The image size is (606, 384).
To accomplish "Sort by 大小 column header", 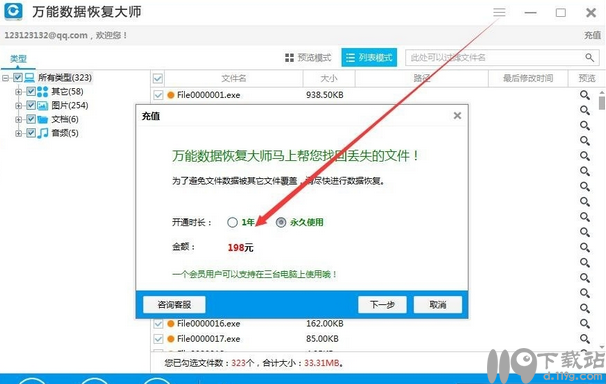I will click(x=329, y=78).
